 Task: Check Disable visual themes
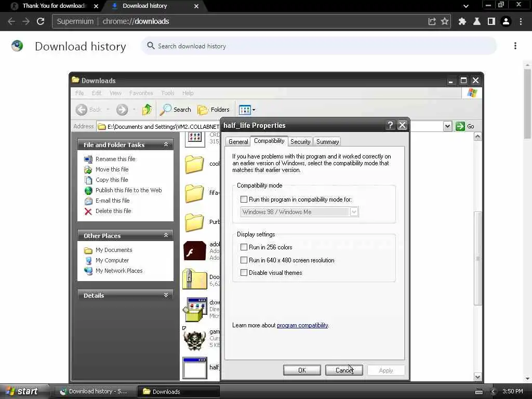[244, 272]
